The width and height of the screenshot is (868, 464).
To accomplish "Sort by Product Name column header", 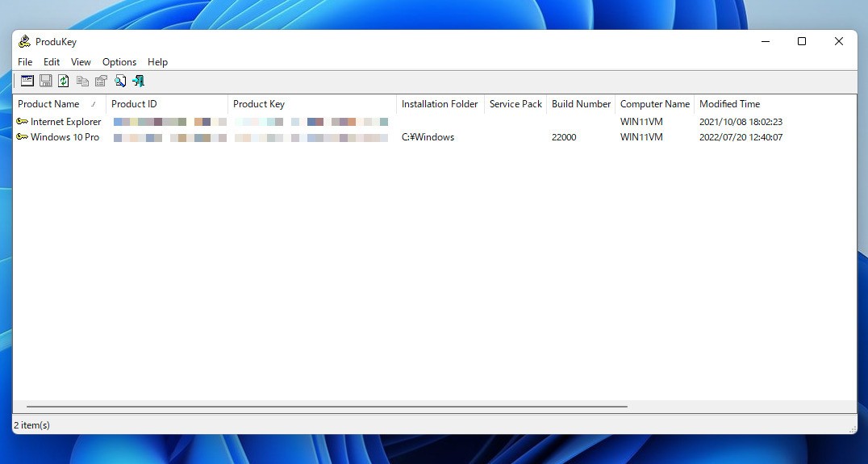I will (59, 104).
